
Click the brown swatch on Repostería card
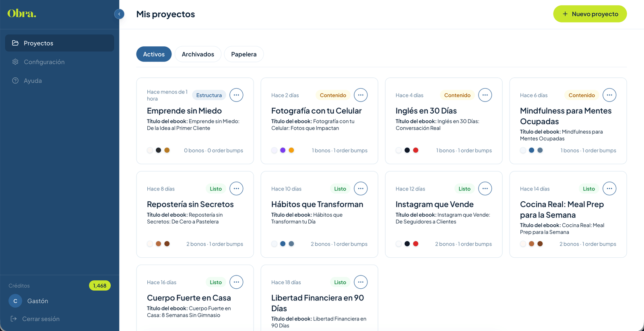pyautogui.click(x=167, y=244)
